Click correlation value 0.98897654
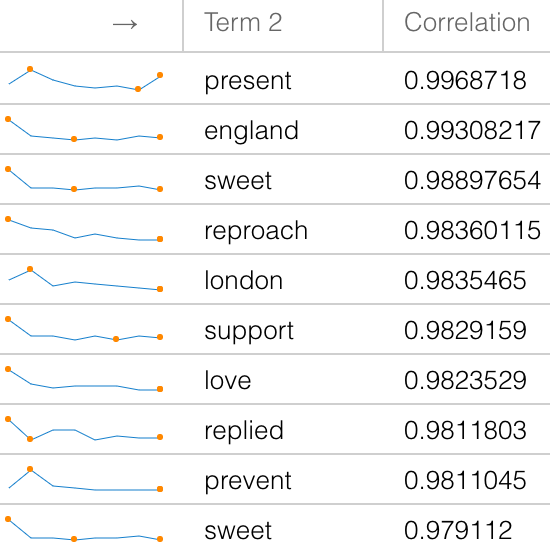Viewport: 550px width, 550px height. pyautogui.click(x=472, y=180)
